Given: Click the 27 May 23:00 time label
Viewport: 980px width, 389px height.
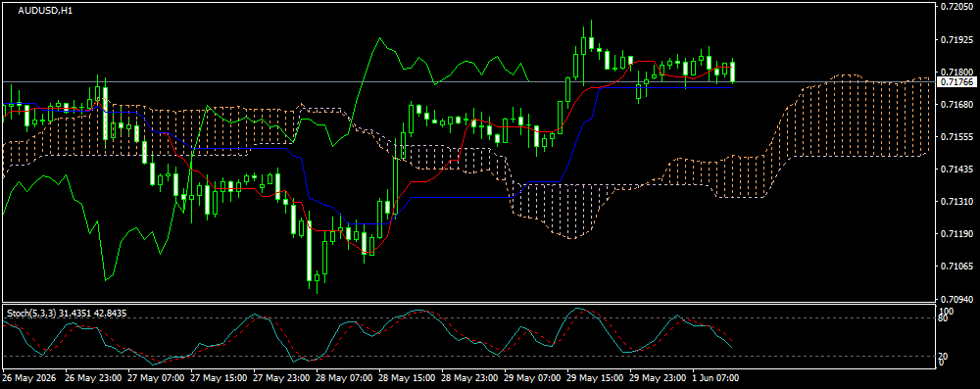Looking at the screenshot, I should [281, 378].
